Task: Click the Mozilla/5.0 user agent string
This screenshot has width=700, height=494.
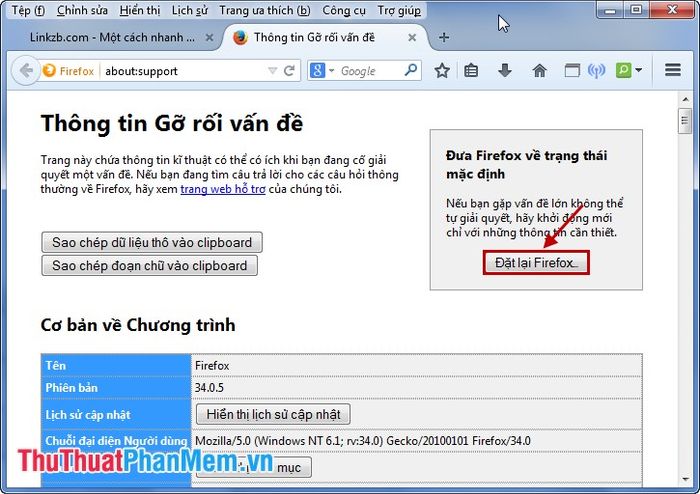Action: pyautogui.click(x=362, y=441)
